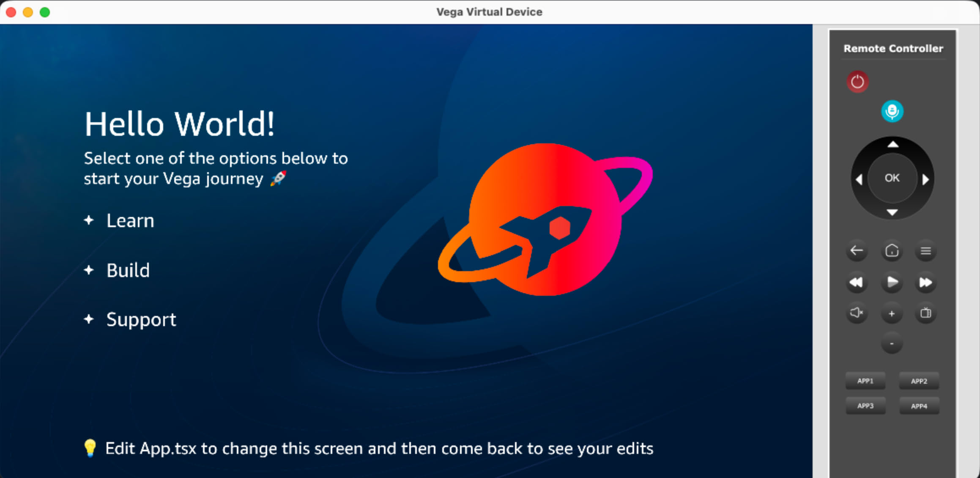Open the remote's menu (hamburger) button
The image size is (980, 478).
(925, 250)
